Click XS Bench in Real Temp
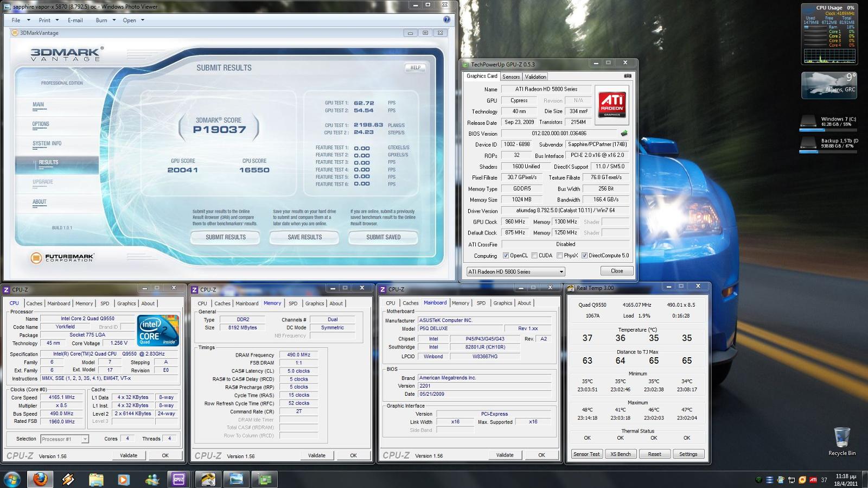 [x=621, y=454]
